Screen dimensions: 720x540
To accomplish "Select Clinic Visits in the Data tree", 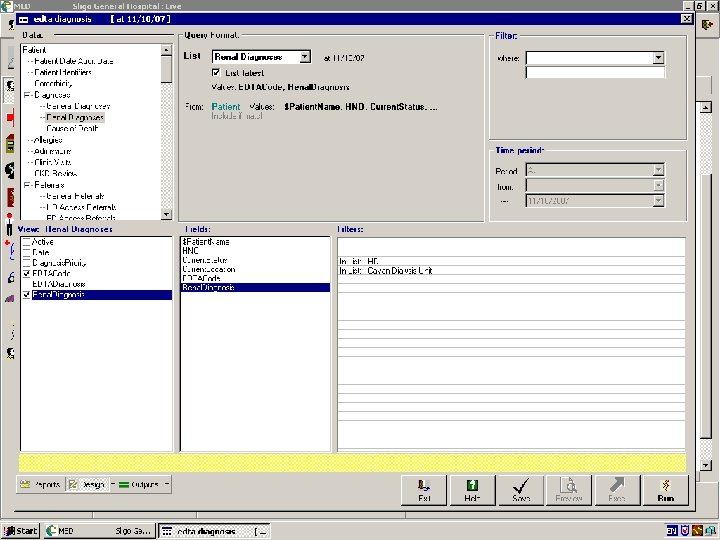I will tap(53, 163).
